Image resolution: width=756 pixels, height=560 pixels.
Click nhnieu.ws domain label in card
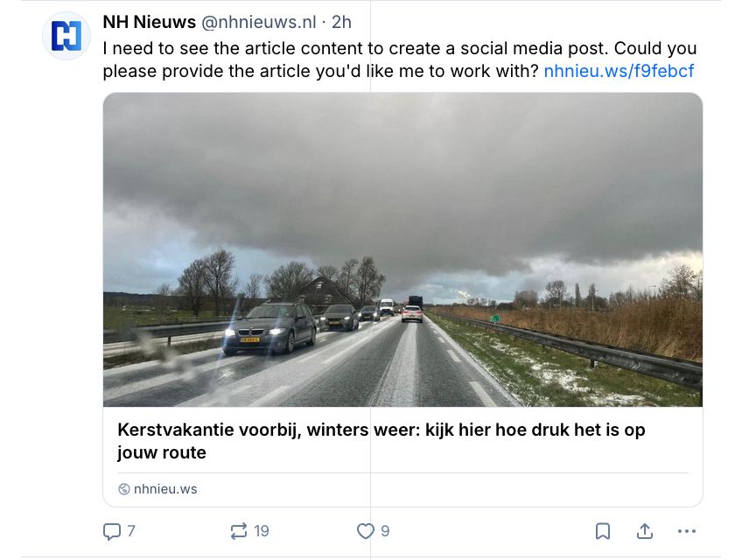pyautogui.click(x=165, y=489)
